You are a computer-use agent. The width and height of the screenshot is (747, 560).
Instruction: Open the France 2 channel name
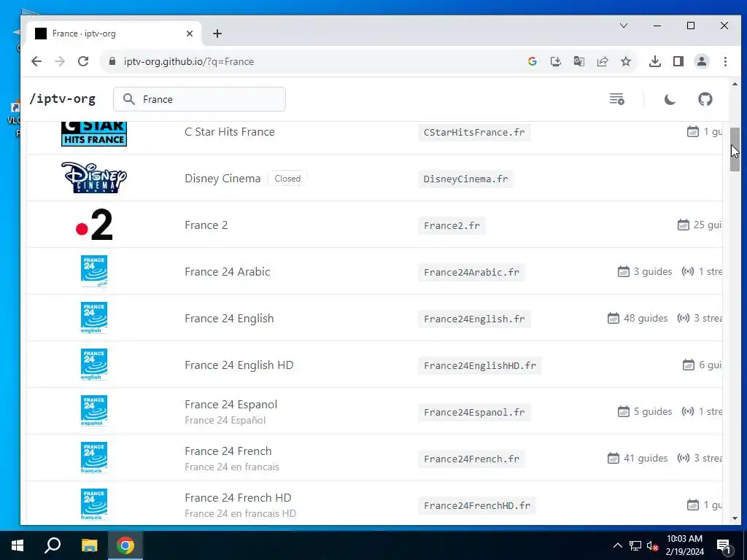coord(206,225)
